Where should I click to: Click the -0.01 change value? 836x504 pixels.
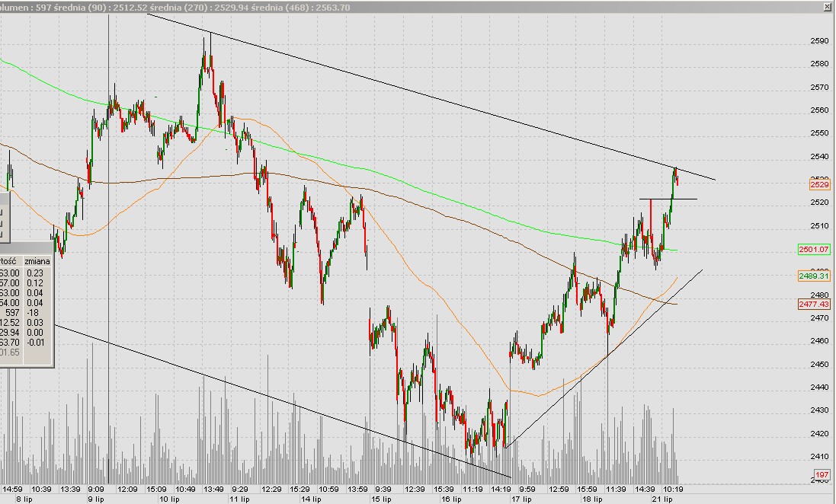pyautogui.click(x=36, y=343)
